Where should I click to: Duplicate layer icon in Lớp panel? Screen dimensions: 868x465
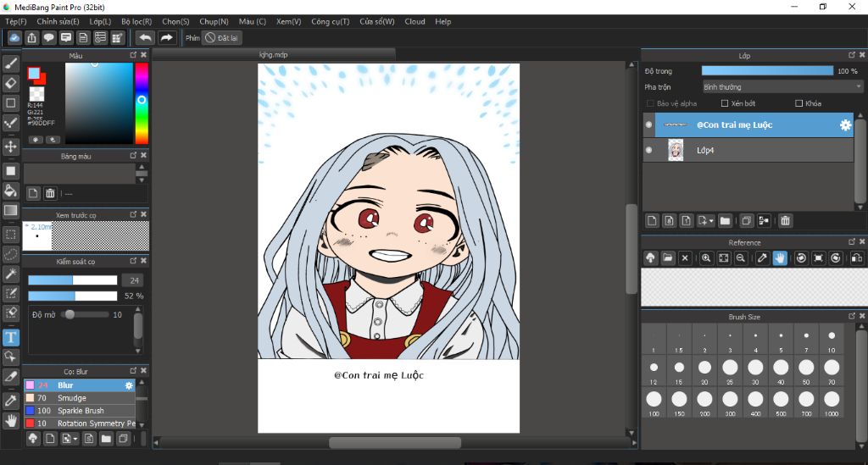(746, 220)
